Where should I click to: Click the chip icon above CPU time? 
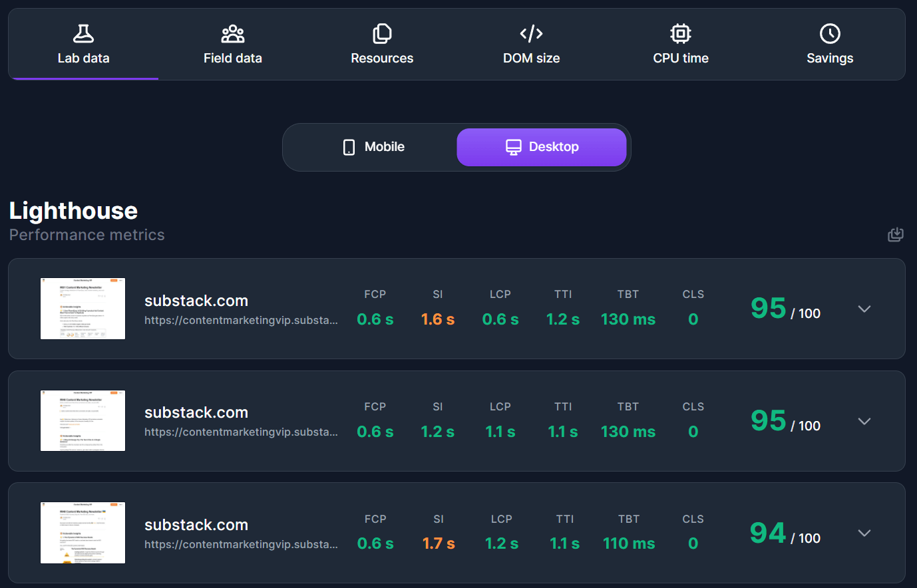pyautogui.click(x=681, y=33)
